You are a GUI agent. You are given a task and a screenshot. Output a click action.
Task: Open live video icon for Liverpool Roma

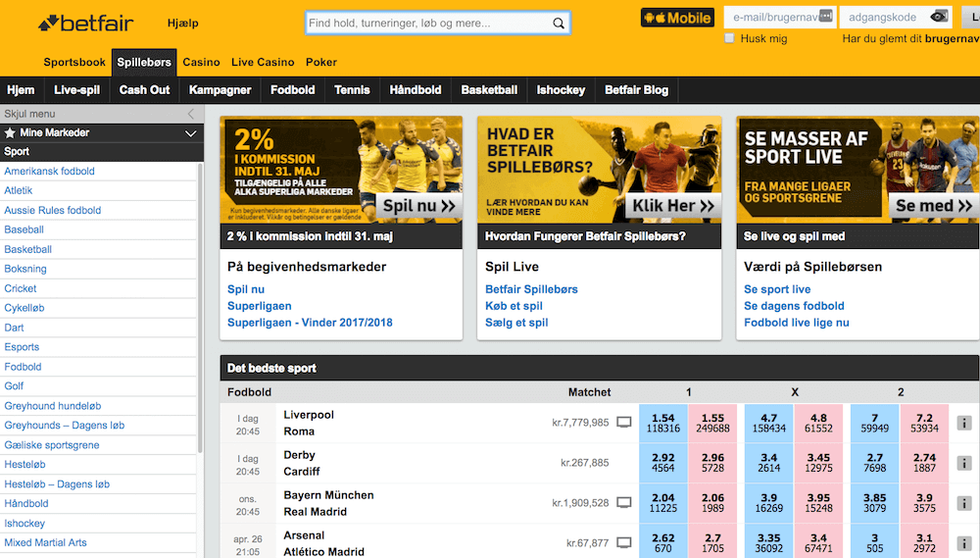623,423
